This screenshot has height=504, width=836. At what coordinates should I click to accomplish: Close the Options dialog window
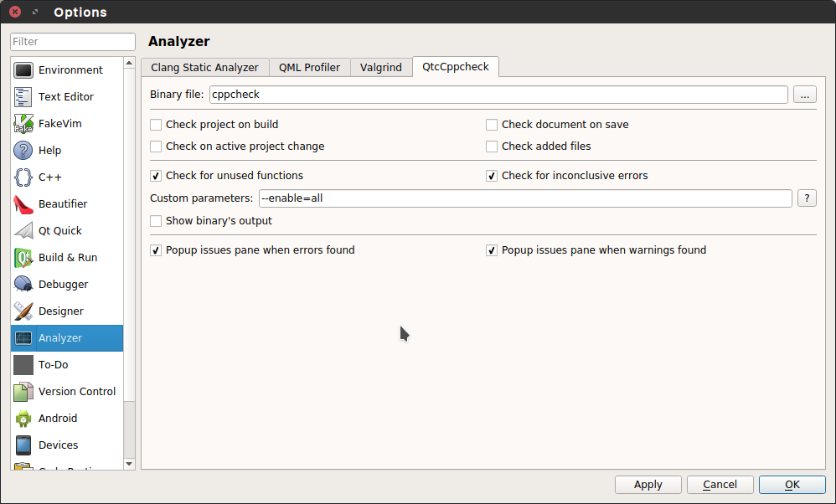15,11
